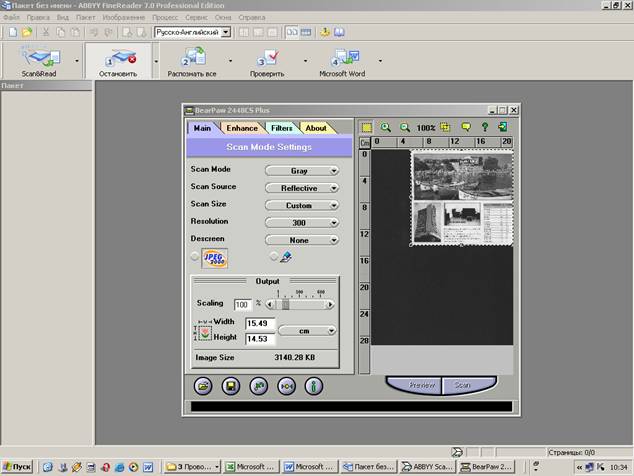Click the Остановить (stop scanning) button
This screenshot has width=634, height=476.
pyautogui.click(x=118, y=61)
